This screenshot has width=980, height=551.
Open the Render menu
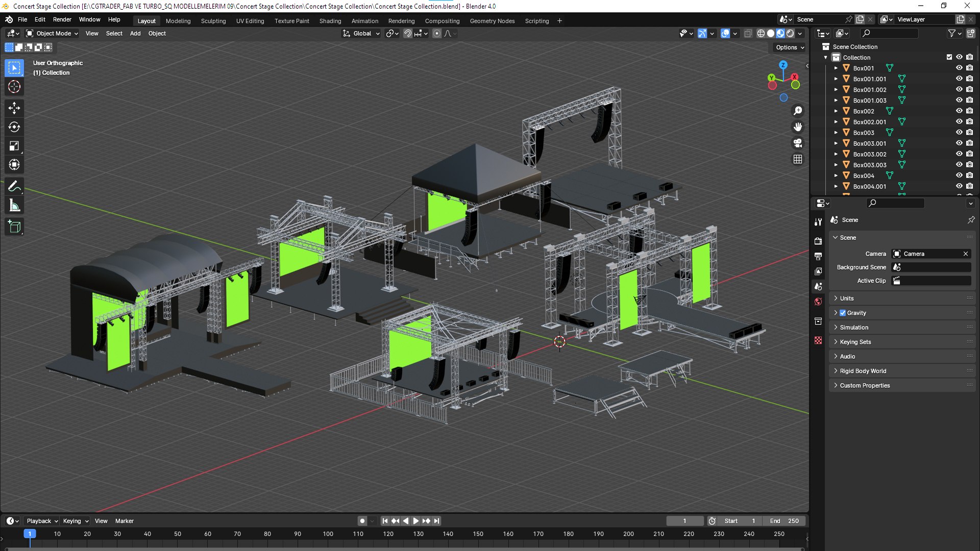(x=62, y=19)
